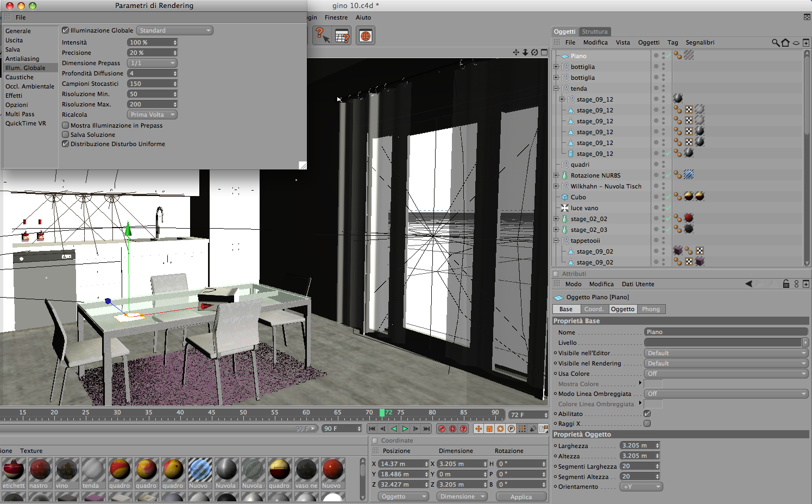812x504 pixels.
Task: Jump to the animation end
Action: pos(427,429)
